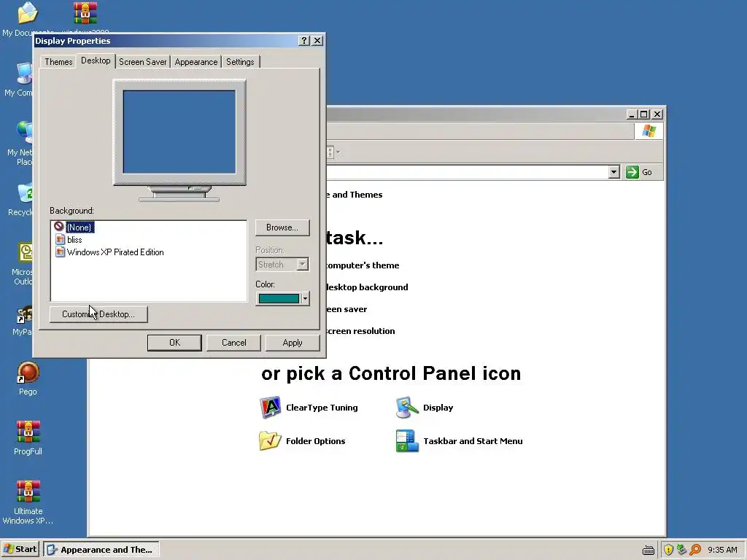Viewport: 747px width, 560px height.
Task: Open the My Documents desktop icon
Action: [27, 13]
